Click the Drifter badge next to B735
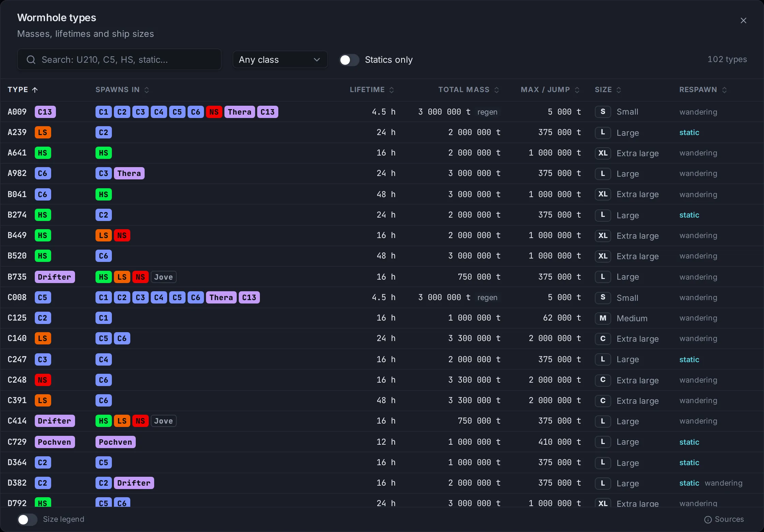The width and height of the screenshot is (764, 532). [x=55, y=277]
